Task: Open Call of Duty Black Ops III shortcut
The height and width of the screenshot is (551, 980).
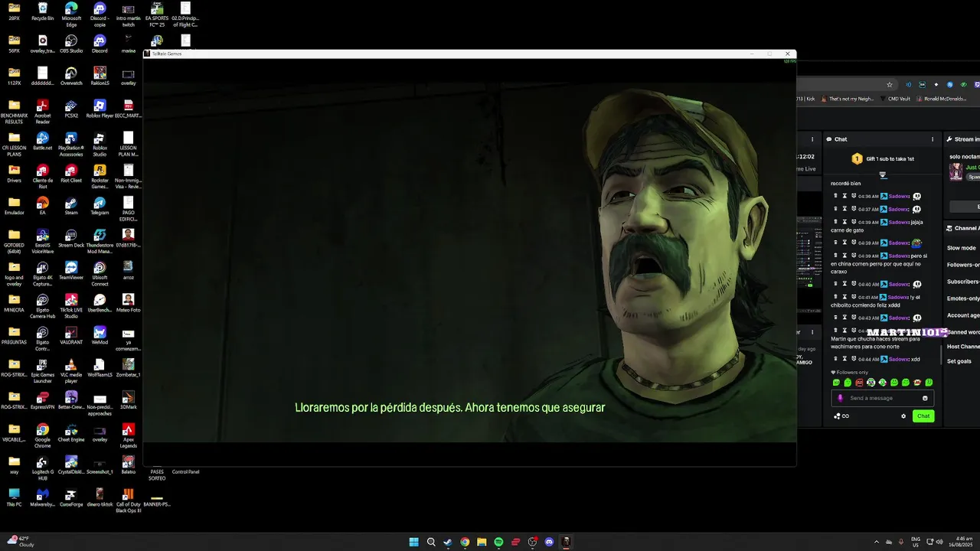Action: coord(128,500)
